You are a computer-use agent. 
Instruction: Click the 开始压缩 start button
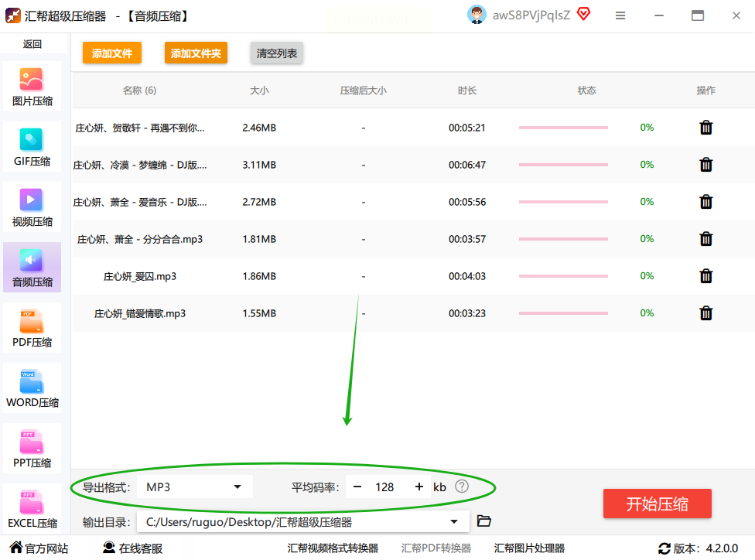(657, 504)
